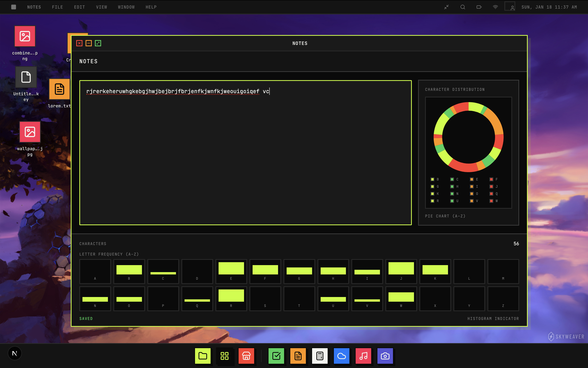
Task: Launch the red Store app in dock
Action: coord(246,356)
